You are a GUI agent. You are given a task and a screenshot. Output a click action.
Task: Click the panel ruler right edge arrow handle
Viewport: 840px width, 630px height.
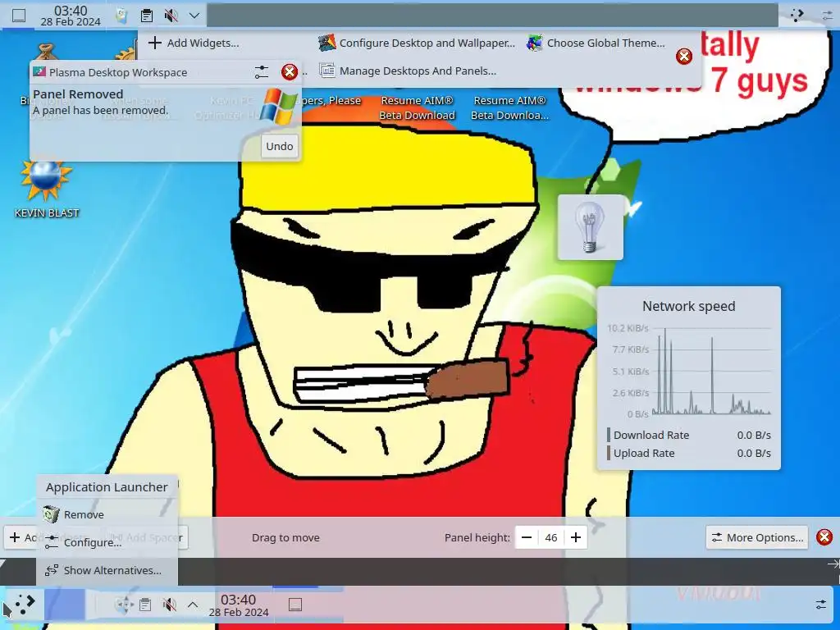click(833, 564)
